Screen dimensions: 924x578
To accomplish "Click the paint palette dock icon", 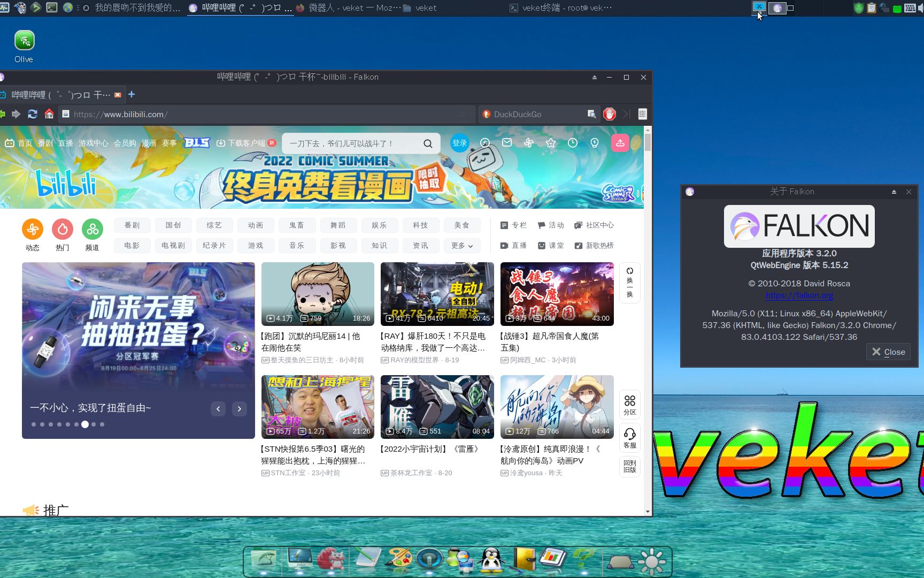I will (399, 560).
